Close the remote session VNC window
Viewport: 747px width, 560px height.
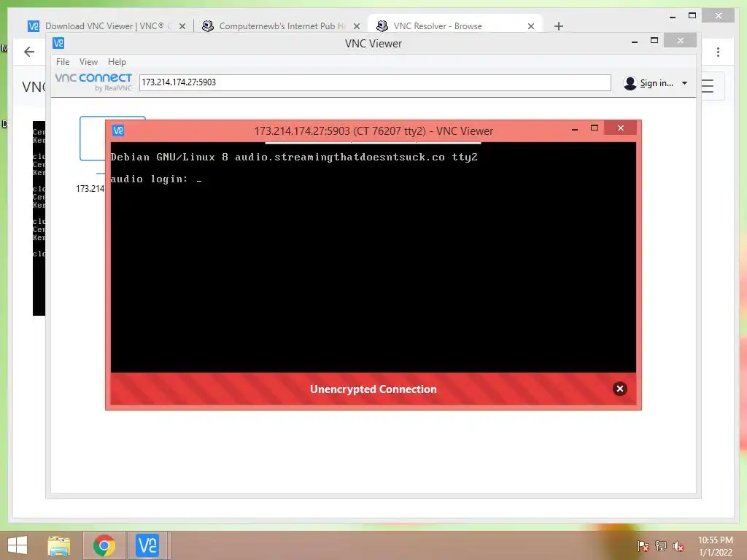(621, 128)
